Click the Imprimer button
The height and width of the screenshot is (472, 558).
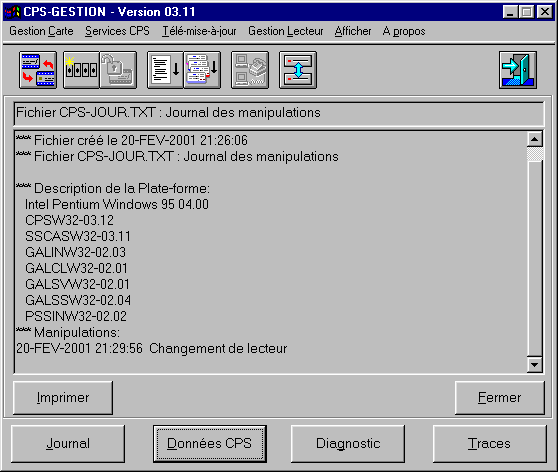coord(63,398)
